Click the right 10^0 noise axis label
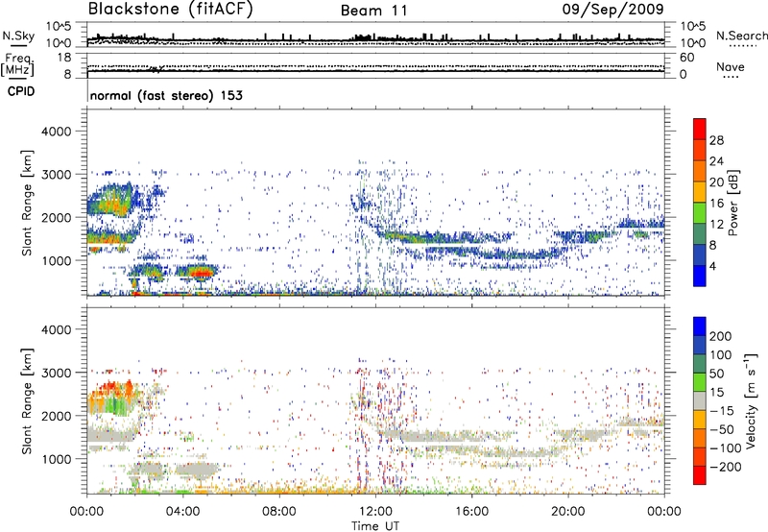This screenshot has width=768, height=532. (693, 43)
